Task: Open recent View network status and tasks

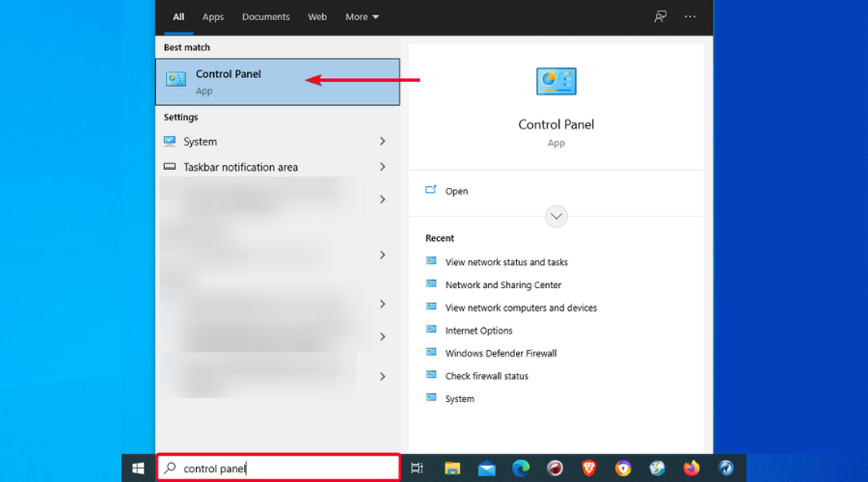Action: (x=506, y=262)
